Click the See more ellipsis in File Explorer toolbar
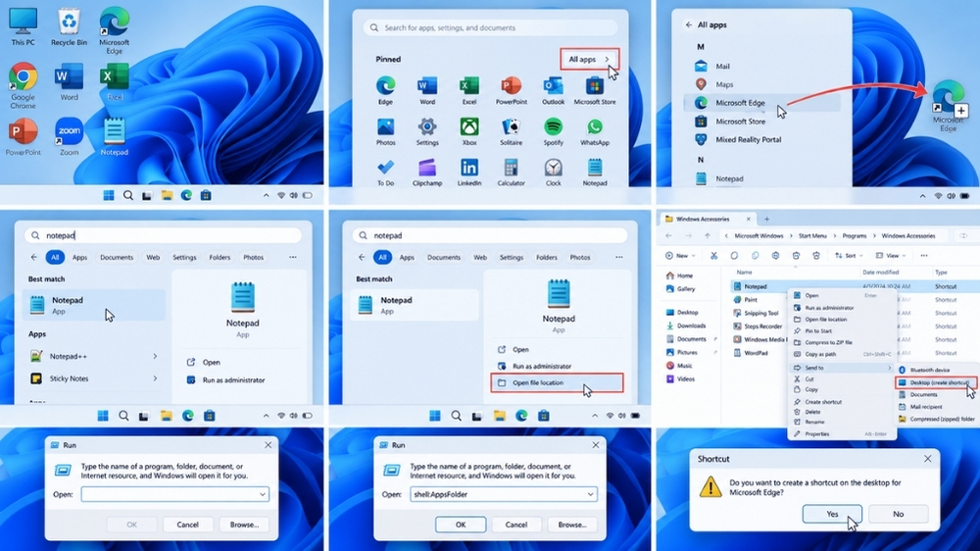The image size is (980, 551). click(x=924, y=255)
